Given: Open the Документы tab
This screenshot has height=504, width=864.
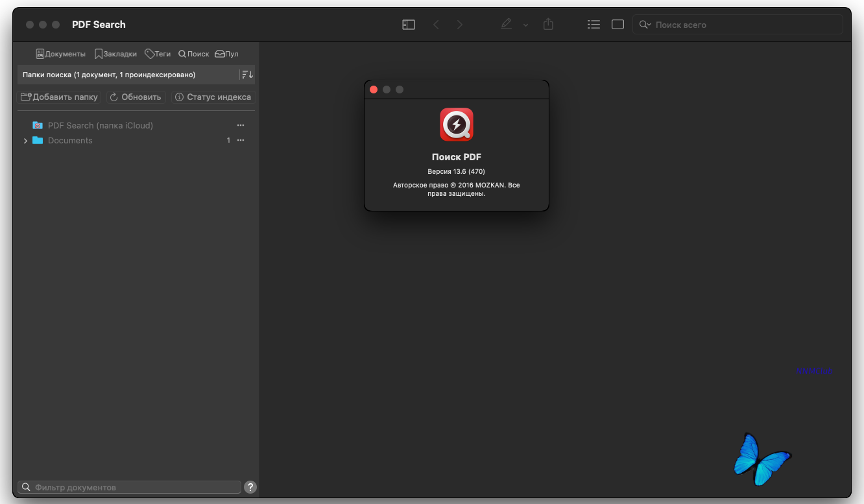Looking at the screenshot, I should click(61, 54).
